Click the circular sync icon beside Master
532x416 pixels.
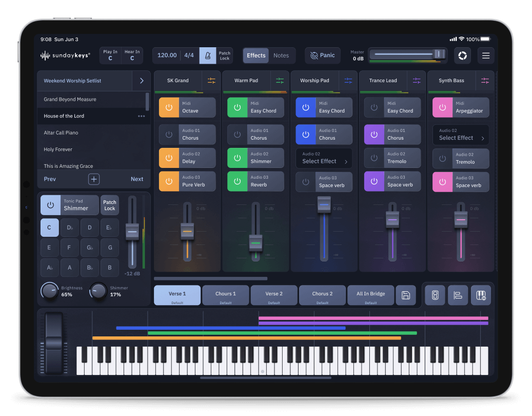click(462, 55)
